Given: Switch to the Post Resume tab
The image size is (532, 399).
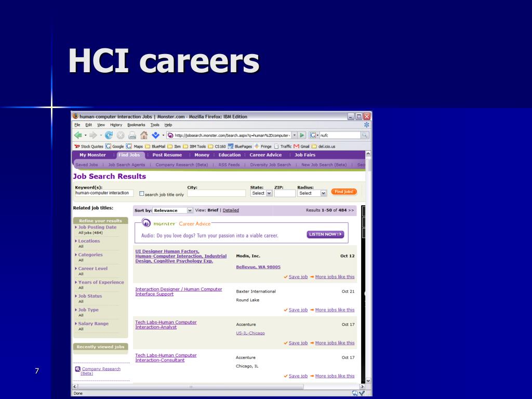Looking at the screenshot, I should (167, 155).
